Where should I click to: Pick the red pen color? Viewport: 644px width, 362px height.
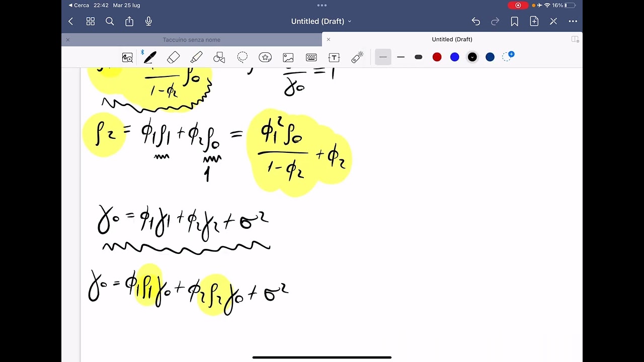(437, 57)
